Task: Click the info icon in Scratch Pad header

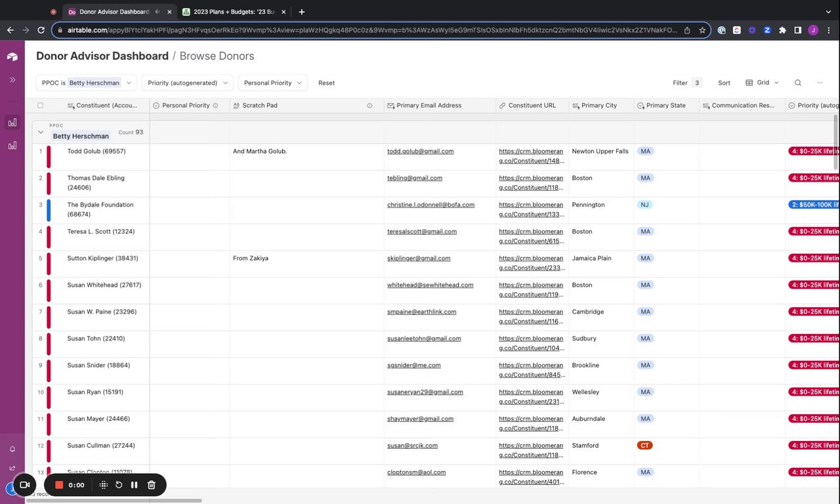Action: point(369,106)
